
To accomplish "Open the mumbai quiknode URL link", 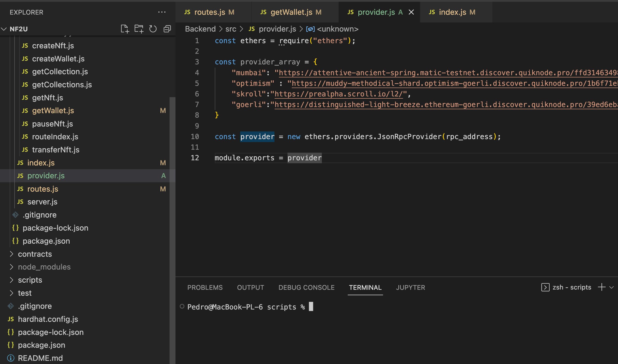I will 448,73.
